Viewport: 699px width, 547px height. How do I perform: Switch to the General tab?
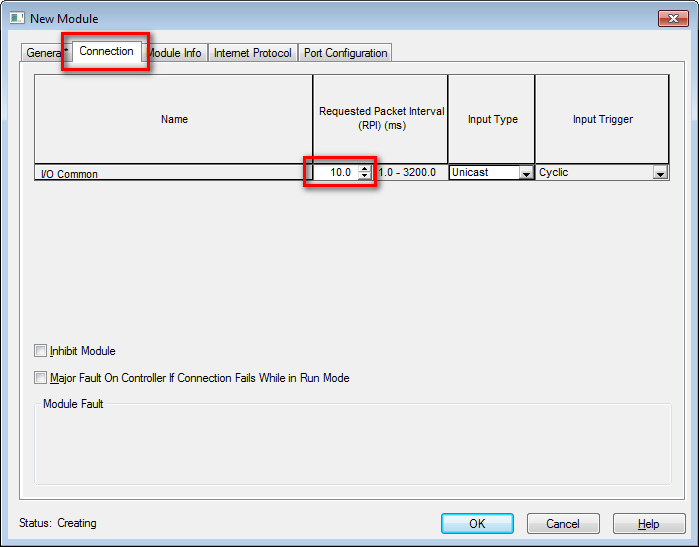click(43, 53)
